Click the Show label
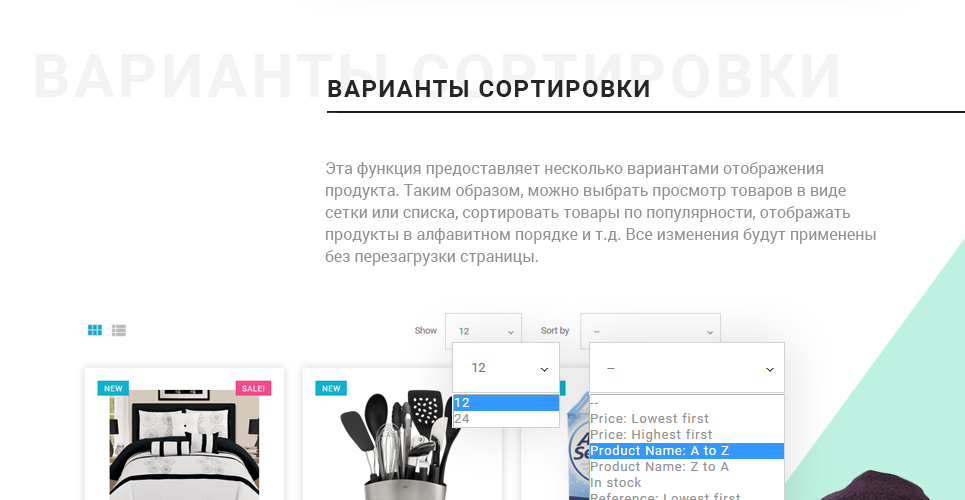This screenshot has height=500, width=965. [x=425, y=331]
